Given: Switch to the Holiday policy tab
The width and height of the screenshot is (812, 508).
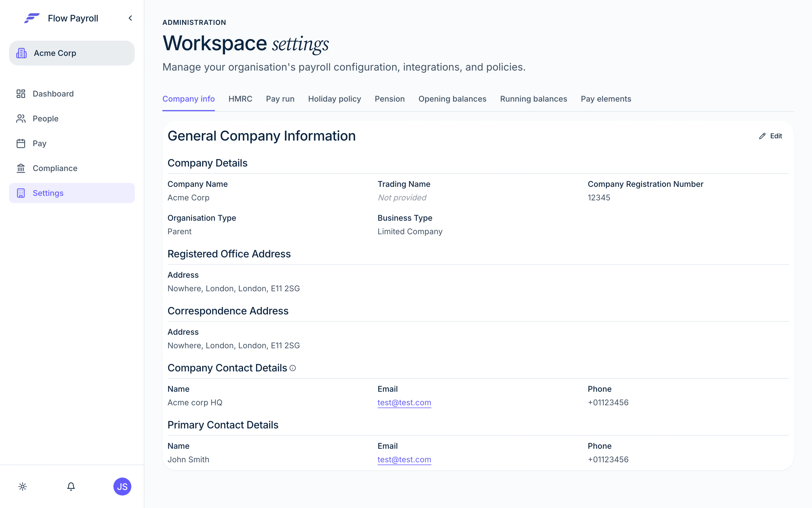Looking at the screenshot, I should (x=335, y=99).
